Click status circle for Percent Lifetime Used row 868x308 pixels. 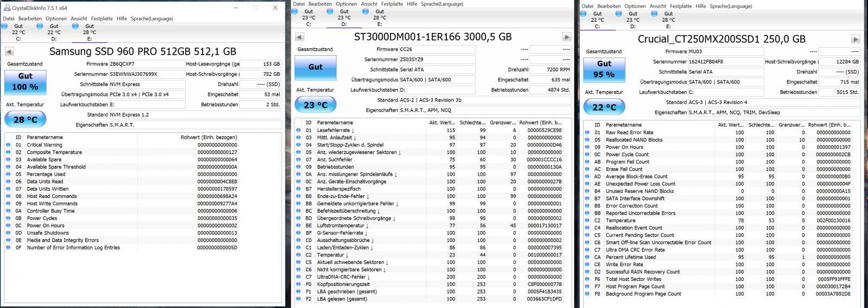(x=587, y=257)
